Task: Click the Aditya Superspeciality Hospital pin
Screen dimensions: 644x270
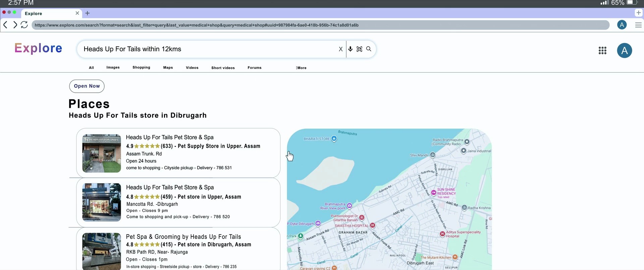Action: pyautogui.click(x=442, y=234)
